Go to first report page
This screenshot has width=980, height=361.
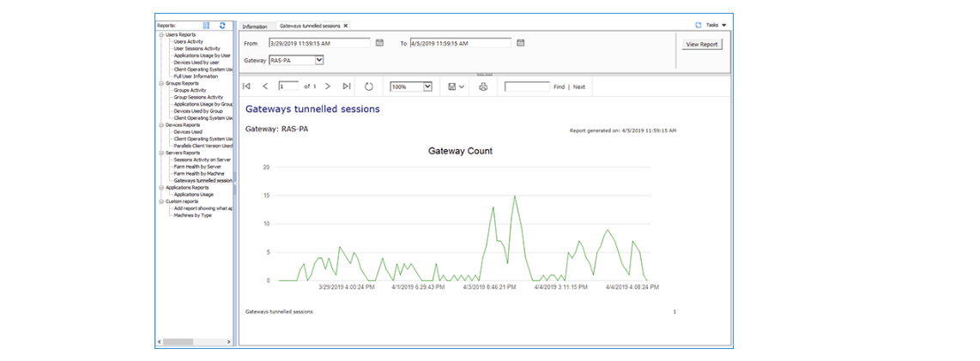click(246, 87)
